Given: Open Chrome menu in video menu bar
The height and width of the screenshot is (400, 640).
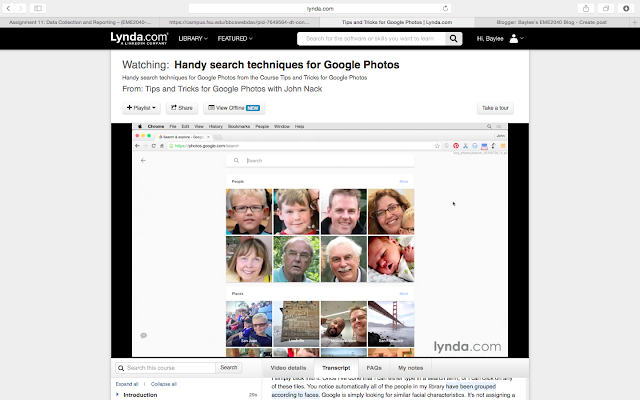Looking at the screenshot, I should 156,127.
